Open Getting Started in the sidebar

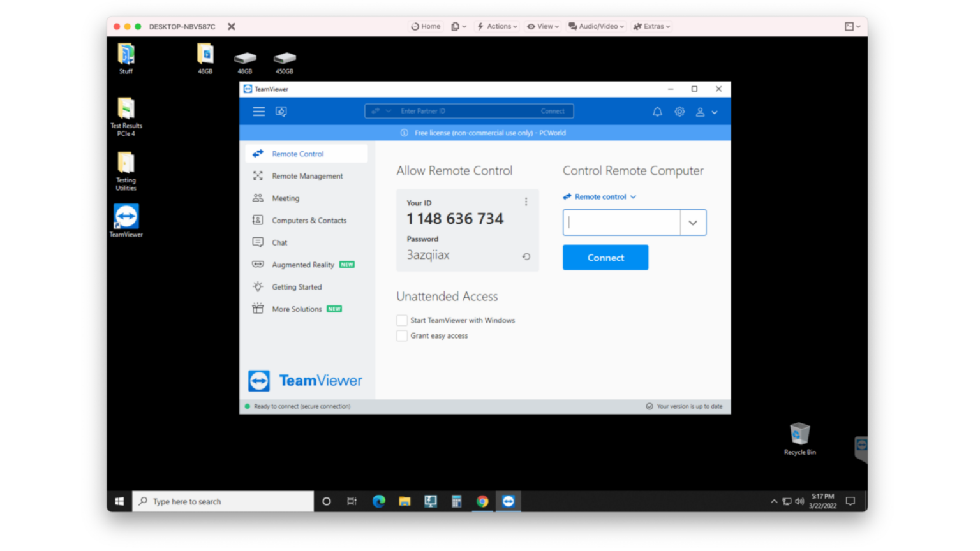(295, 286)
